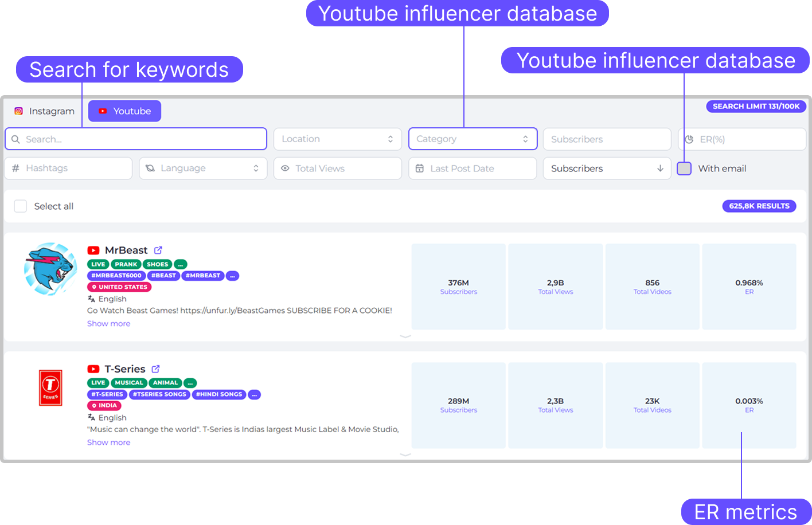Click MrBeast 376M Subscribers stat card
812x525 pixels.
click(459, 287)
